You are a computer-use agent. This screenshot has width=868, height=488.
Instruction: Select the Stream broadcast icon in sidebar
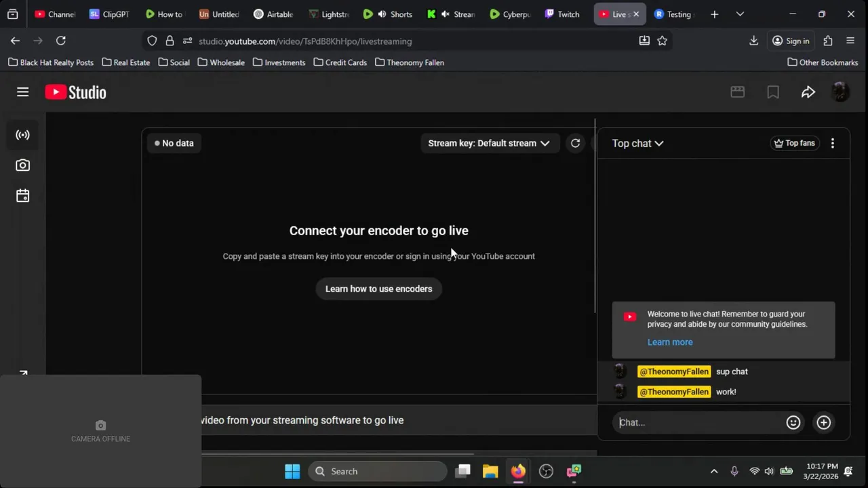22,135
